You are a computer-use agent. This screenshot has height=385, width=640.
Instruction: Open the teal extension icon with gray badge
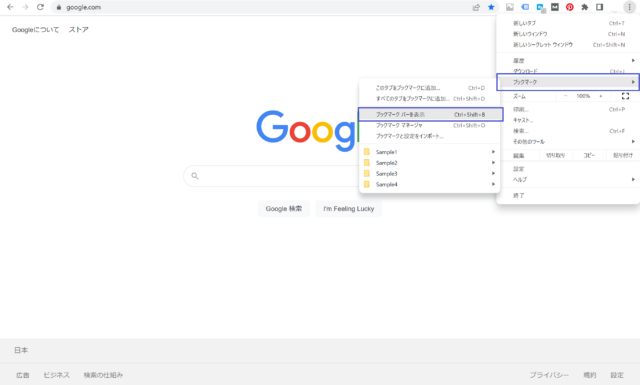tap(540, 7)
